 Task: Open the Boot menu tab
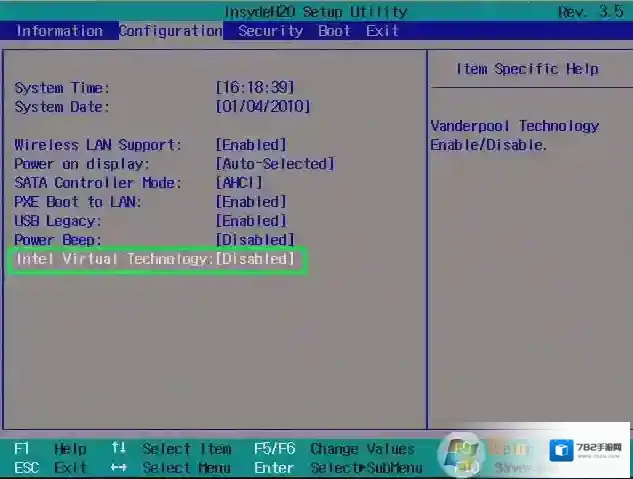334,31
